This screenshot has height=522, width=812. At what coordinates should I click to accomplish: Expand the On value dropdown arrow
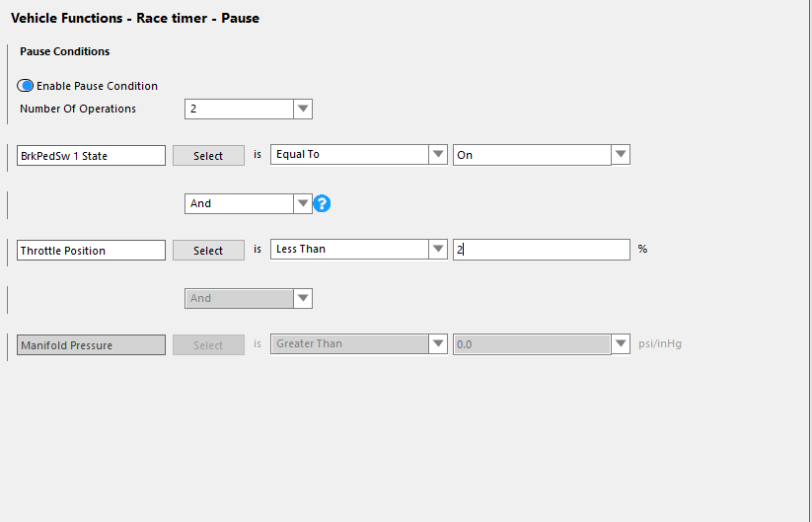[621, 154]
